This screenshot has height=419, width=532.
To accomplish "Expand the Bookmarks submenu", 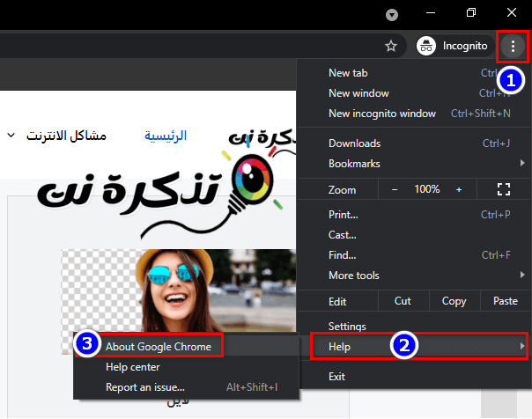I will coord(413,164).
